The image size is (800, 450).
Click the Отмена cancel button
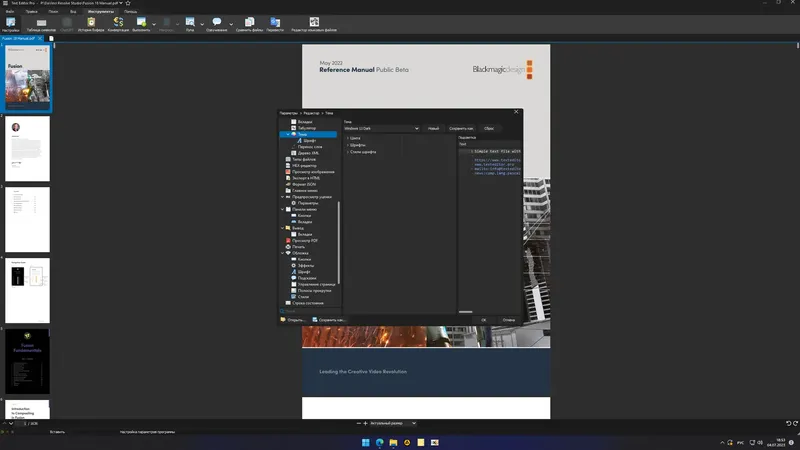tap(509, 320)
